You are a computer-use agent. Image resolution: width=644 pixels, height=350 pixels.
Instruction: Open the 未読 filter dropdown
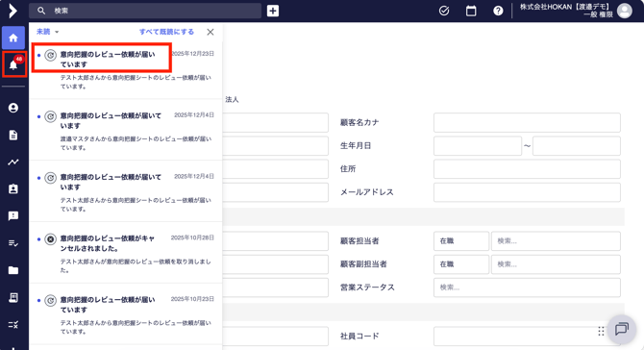pyautogui.click(x=48, y=32)
